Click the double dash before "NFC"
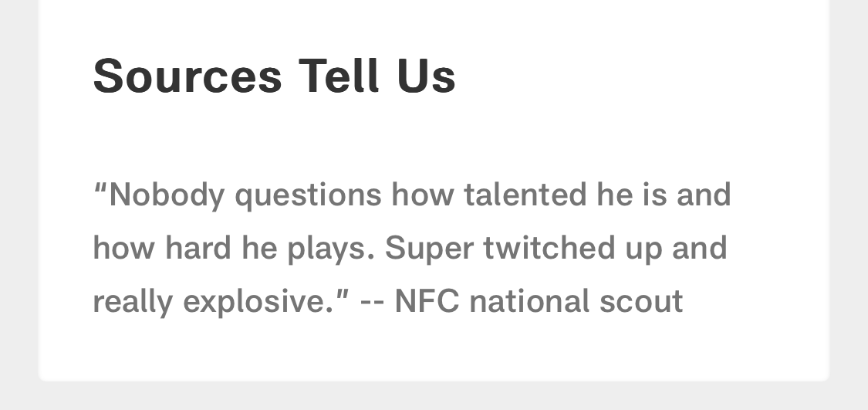Image resolution: width=868 pixels, height=410 pixels. 373,302
